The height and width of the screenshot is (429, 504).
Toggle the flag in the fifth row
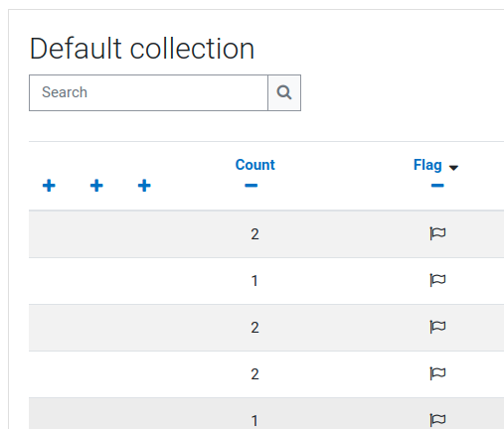[x=437, y=420]
